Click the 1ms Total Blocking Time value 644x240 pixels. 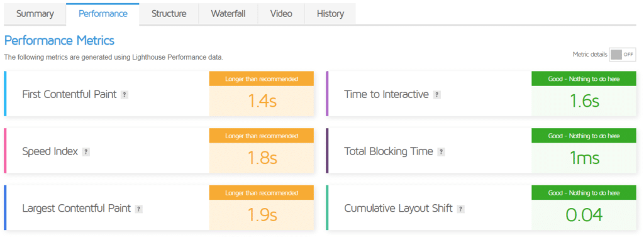click(x=584, y=158)
